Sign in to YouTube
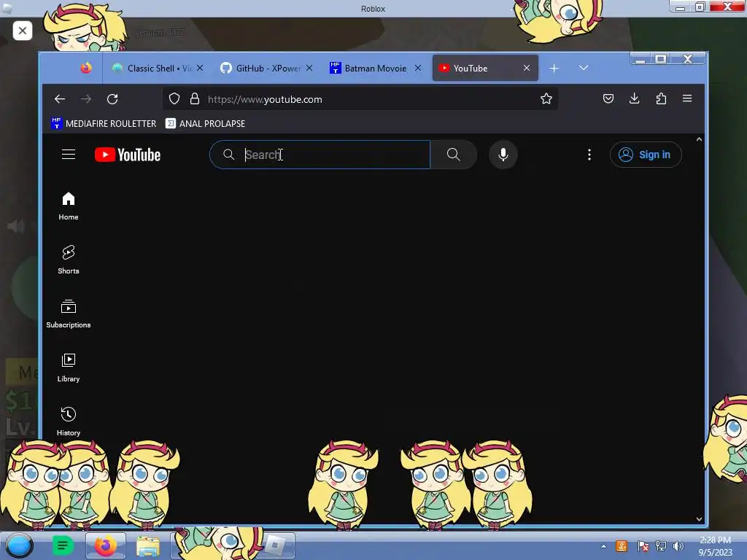 (646, 155)
